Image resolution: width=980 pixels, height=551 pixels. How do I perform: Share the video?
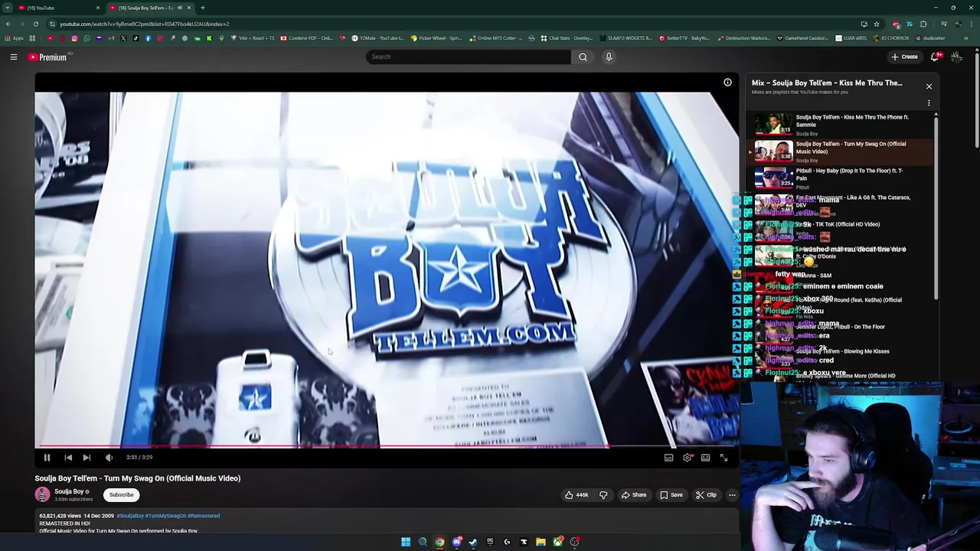click(634, 495)
